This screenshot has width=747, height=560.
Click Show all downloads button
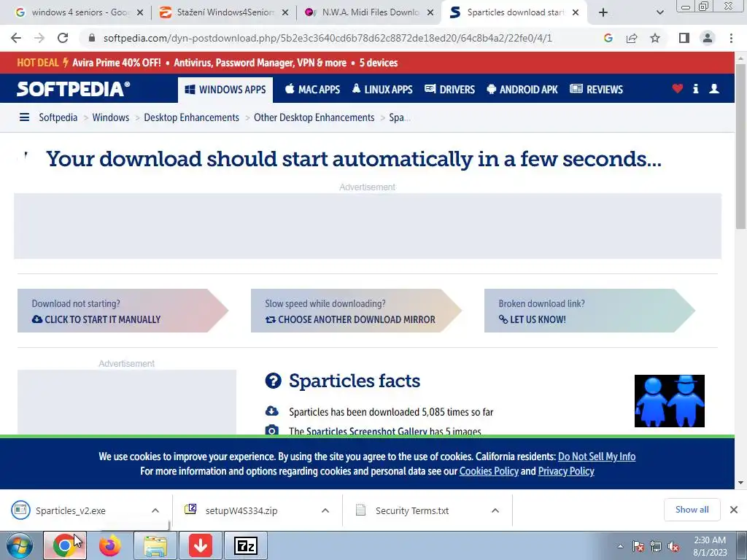tap(692, 510)
